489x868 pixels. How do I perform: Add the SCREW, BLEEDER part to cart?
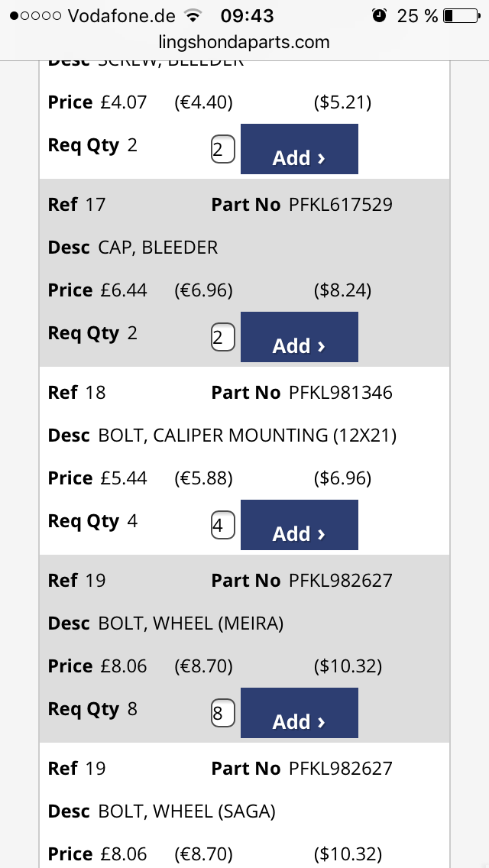click(299, 149)
